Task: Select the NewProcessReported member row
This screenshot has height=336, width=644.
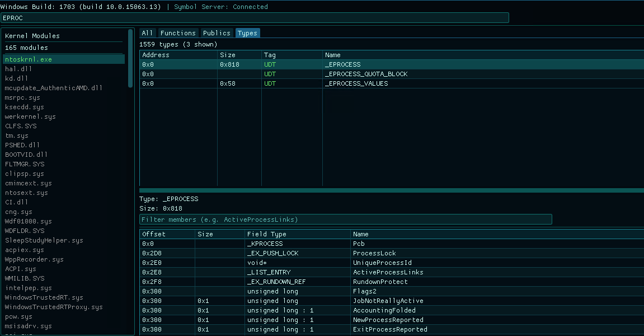Action: click(x=392, y=320)
